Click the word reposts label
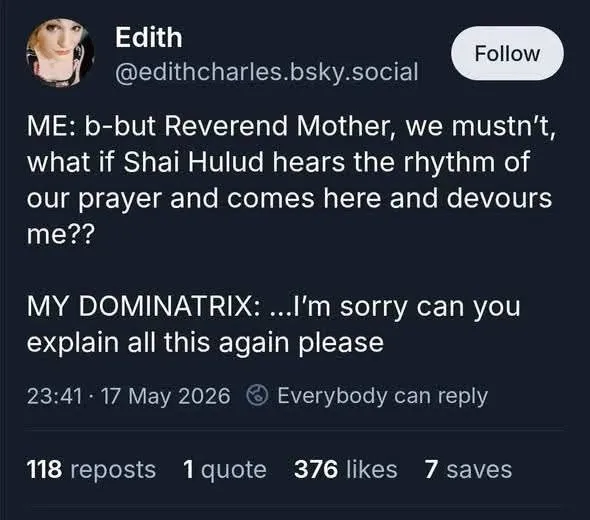The height and width of the screenshot is (520, 590). 113,470
